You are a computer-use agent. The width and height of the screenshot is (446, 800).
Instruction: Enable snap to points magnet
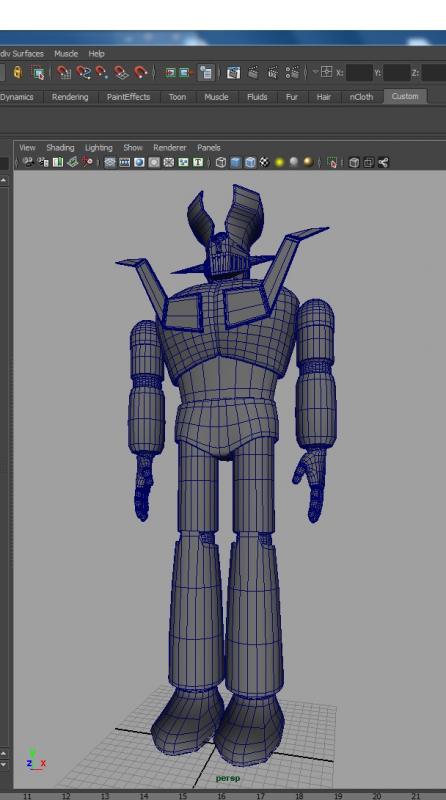tap(102, 72)
